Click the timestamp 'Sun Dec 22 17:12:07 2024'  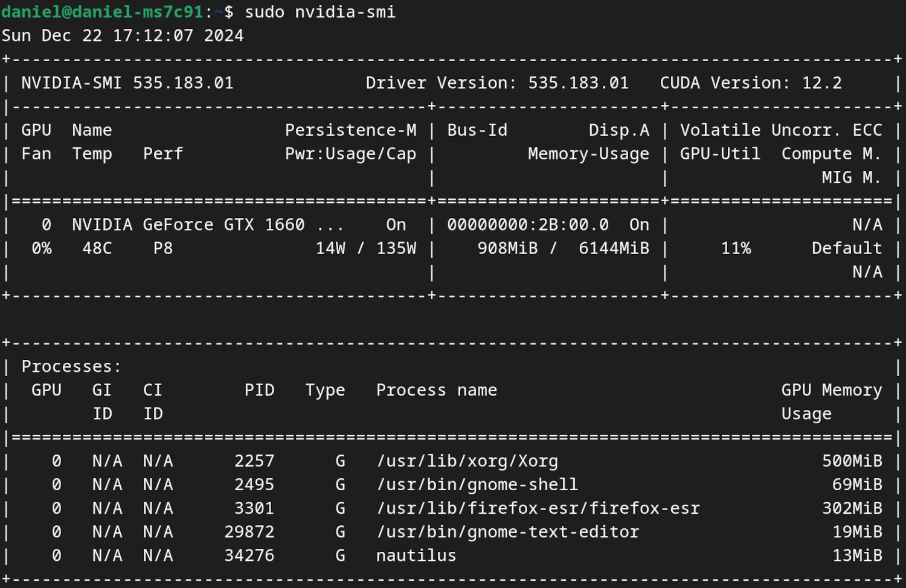[x=123, y=36]
